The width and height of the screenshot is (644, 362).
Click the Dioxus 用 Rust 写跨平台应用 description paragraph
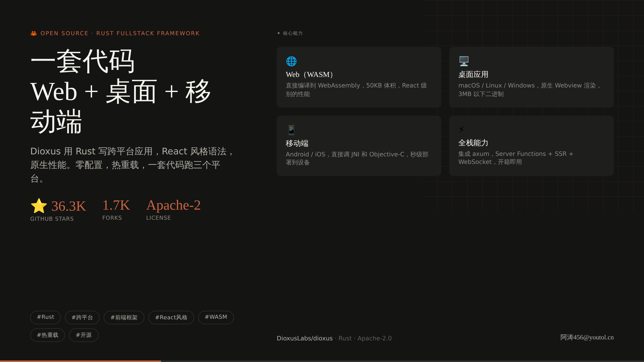132,165
